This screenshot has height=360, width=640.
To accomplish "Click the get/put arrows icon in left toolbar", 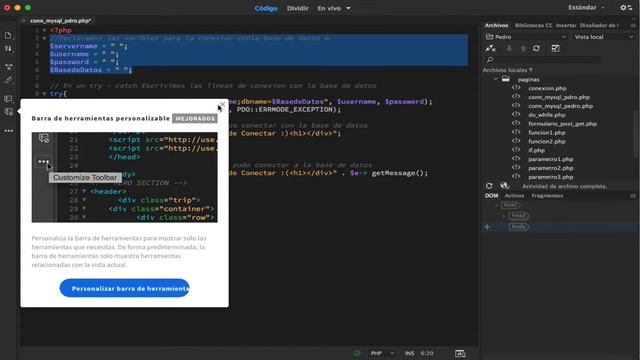I will pos(8,49).
